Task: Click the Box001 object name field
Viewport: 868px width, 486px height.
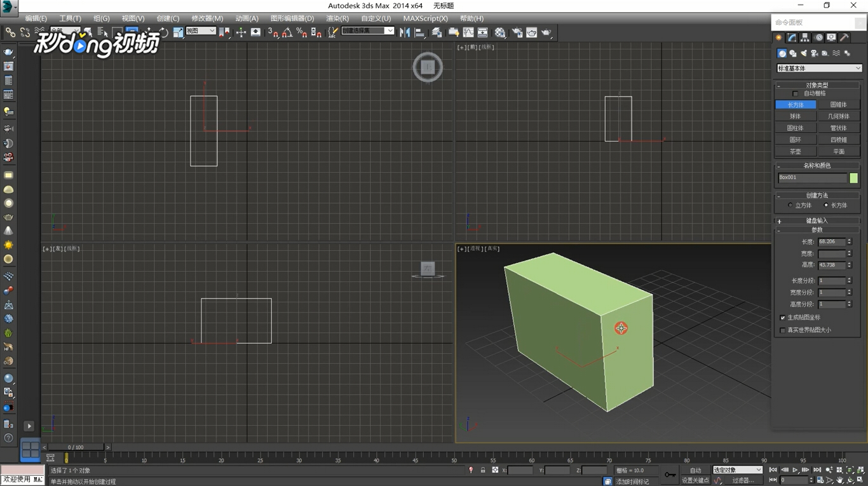Action: pyautogui.click(x=813, y=178)
